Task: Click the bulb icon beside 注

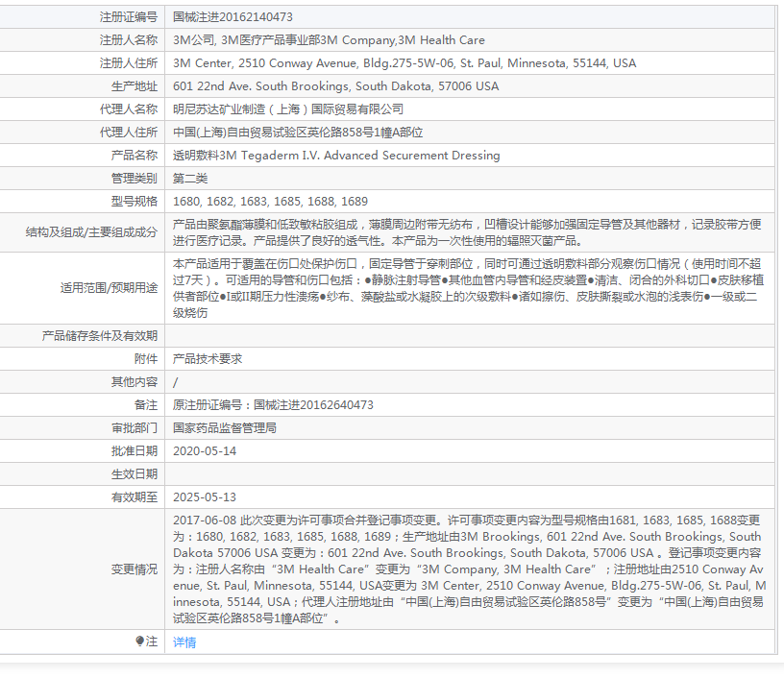Action: click(140, 642)
